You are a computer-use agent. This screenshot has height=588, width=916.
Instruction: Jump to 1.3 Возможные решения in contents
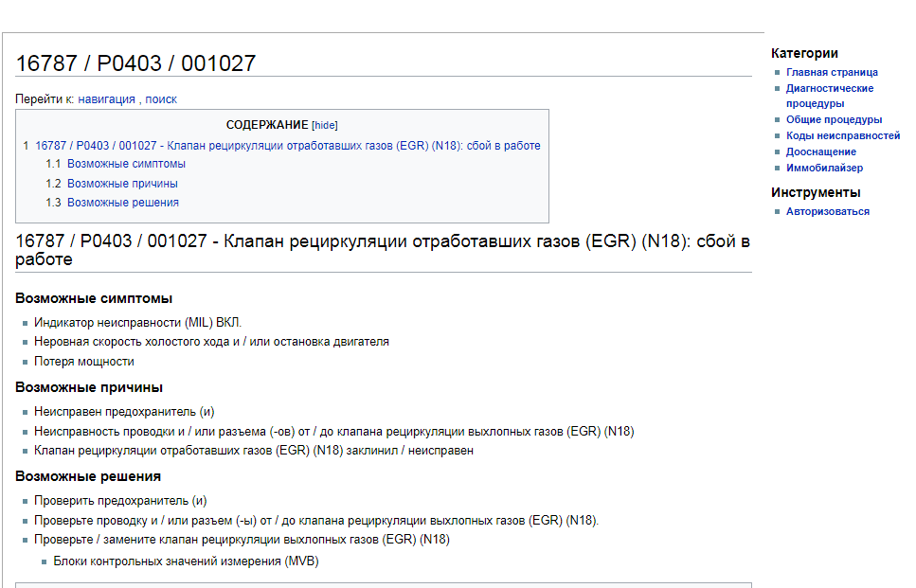point(122,203)
